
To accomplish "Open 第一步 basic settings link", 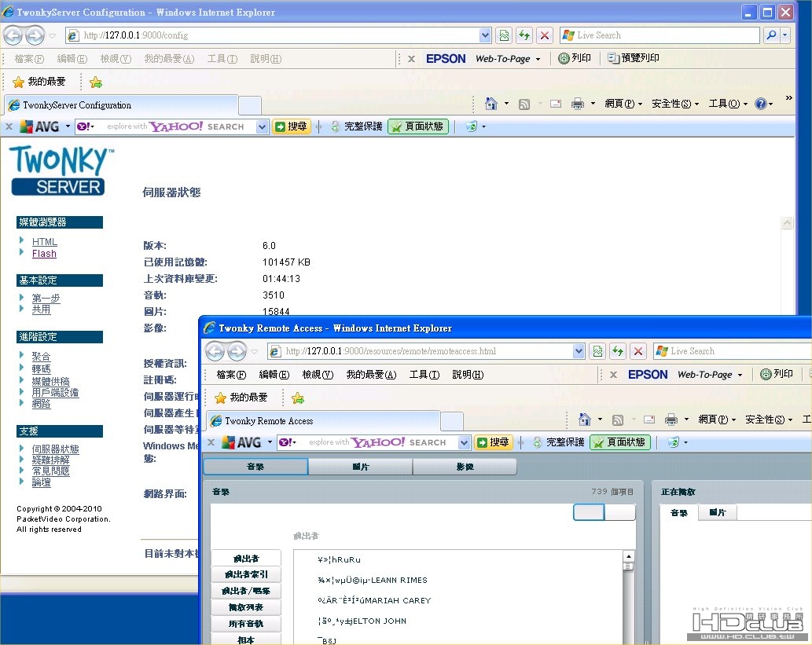I will tap(46, 299).
